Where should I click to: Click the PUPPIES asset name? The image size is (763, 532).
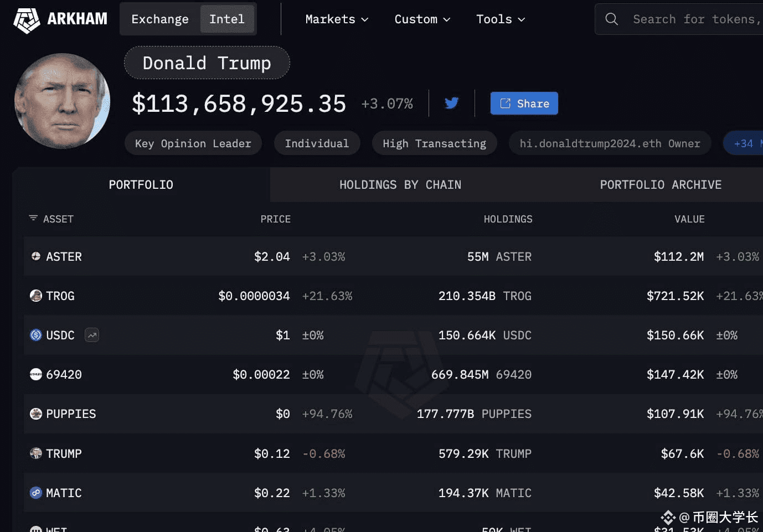[71, 414]
